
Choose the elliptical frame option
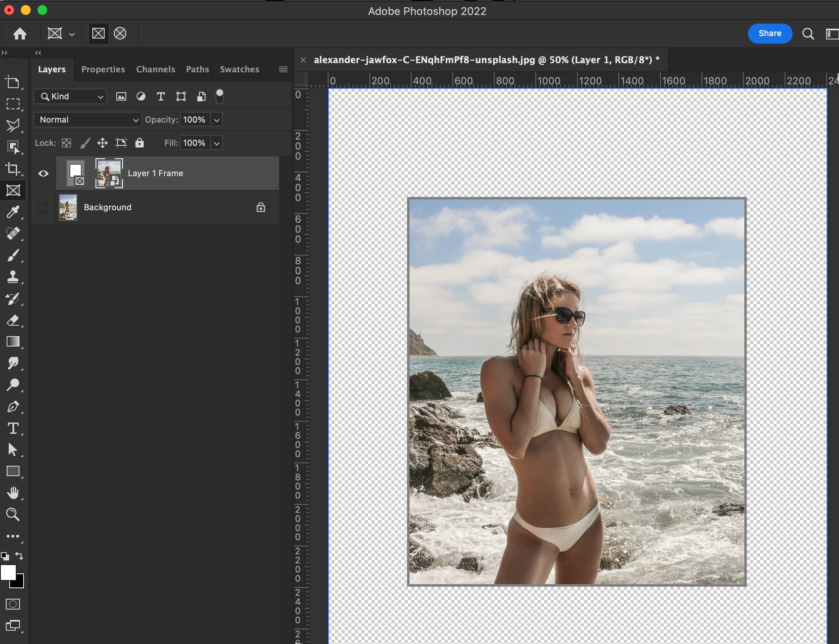(120, 33)
